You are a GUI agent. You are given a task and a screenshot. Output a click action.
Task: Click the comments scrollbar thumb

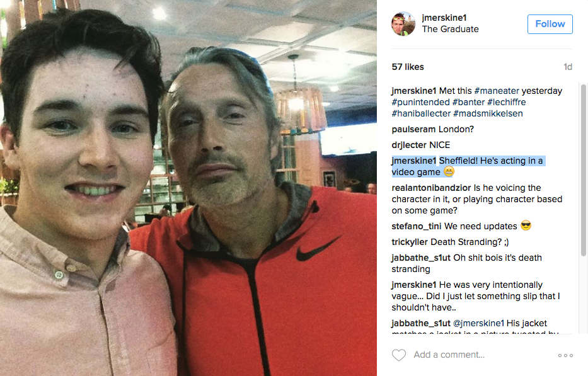click(583, 170)
